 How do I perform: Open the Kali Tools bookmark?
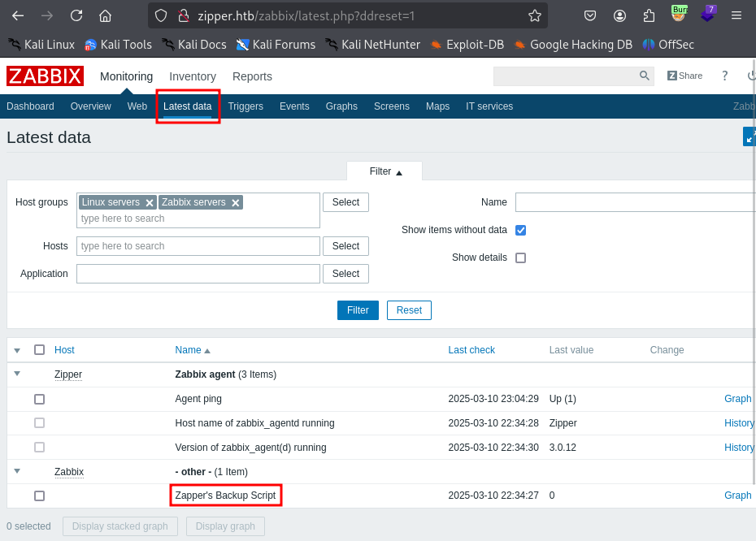click(118, 45)
